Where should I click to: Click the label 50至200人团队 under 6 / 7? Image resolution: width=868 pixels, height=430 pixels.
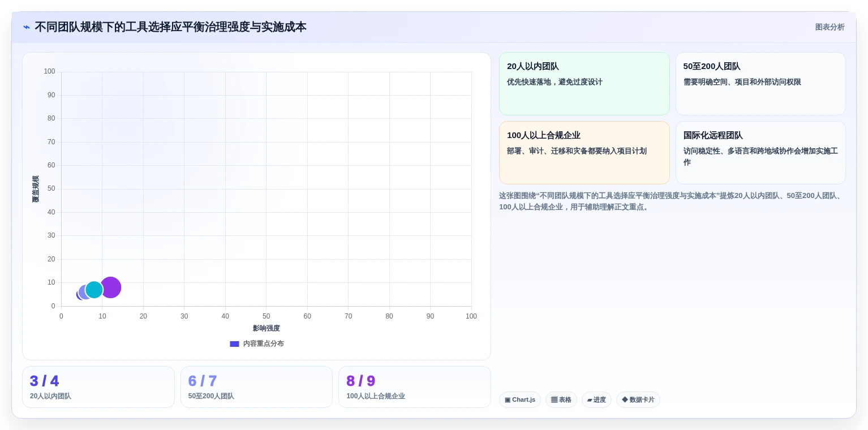tap(211, 397)
